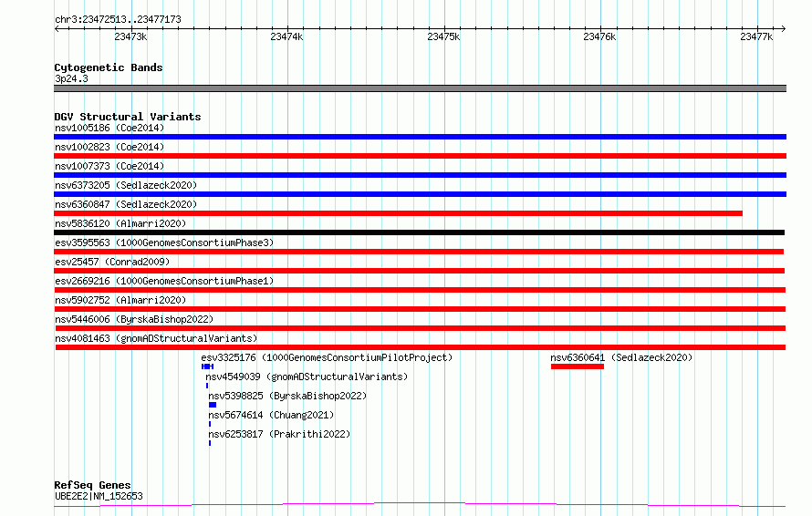812x516 pixels.
Task: Click the tiny blue nsv5674614 variant mark
Action: (x=210, y=424)
